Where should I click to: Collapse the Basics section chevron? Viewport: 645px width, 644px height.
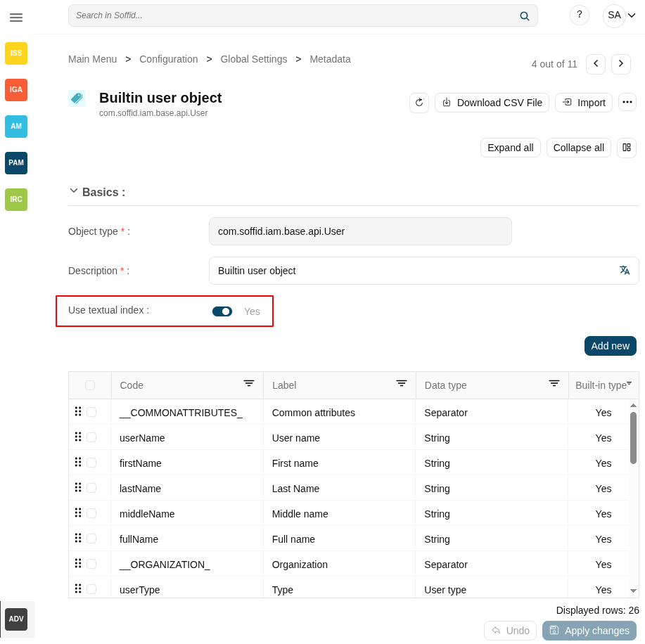pyautogui.click(x=74, y=191)
